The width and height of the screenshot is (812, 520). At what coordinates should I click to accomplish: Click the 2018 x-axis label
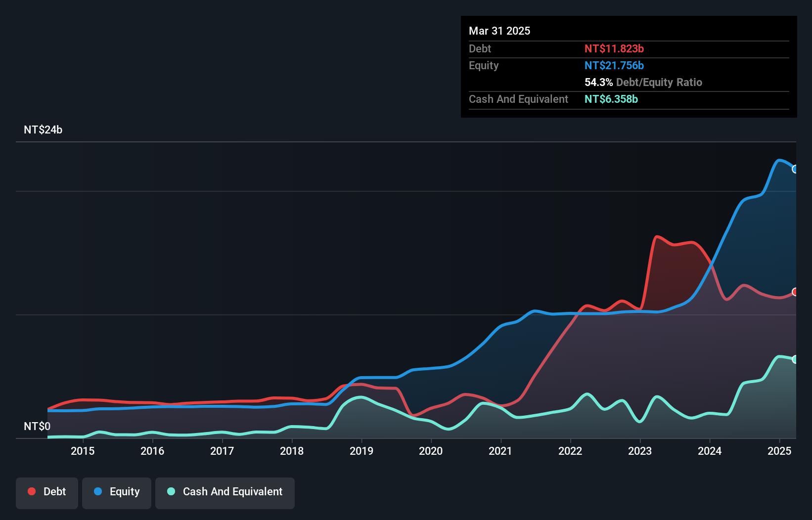(292, 451)
